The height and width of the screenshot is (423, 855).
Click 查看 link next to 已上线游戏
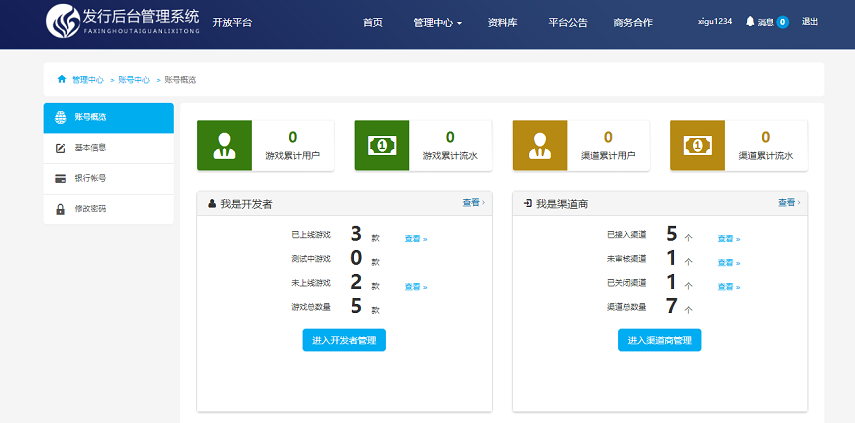[415, 239]
